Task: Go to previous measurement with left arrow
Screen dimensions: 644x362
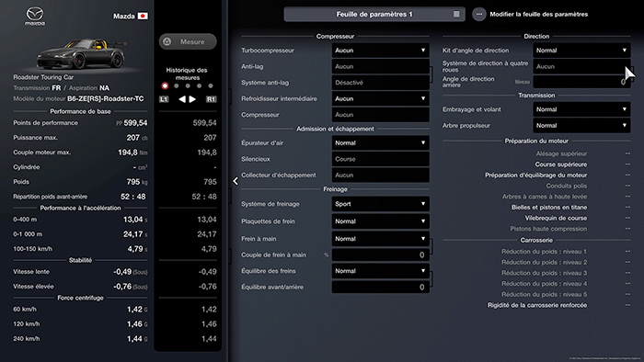Action: coord(181,99)
